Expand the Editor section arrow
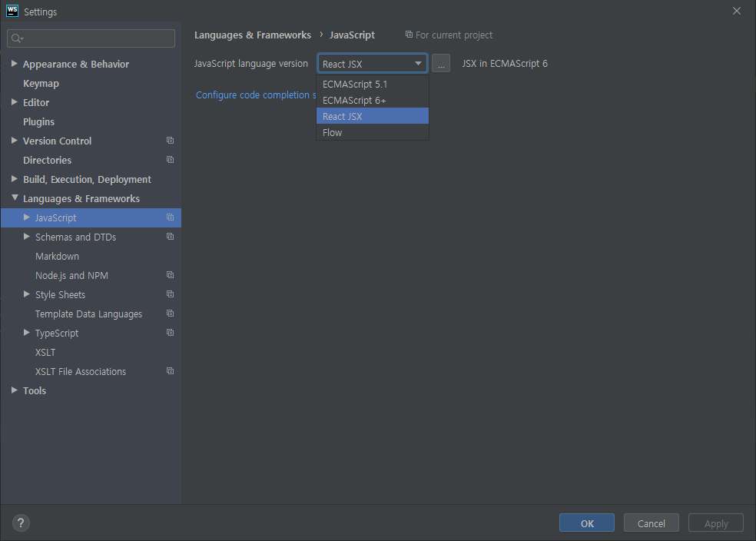This screenshot has width=756, height=541. click(15, 102)
